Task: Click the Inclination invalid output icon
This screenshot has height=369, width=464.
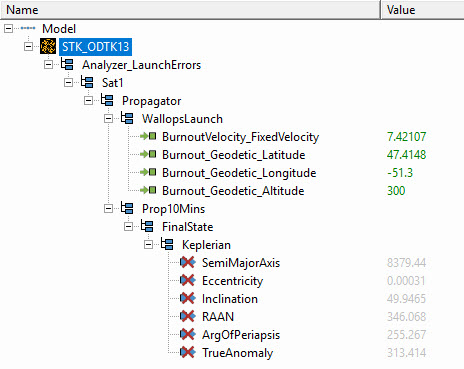Action: tap(188, 298)
